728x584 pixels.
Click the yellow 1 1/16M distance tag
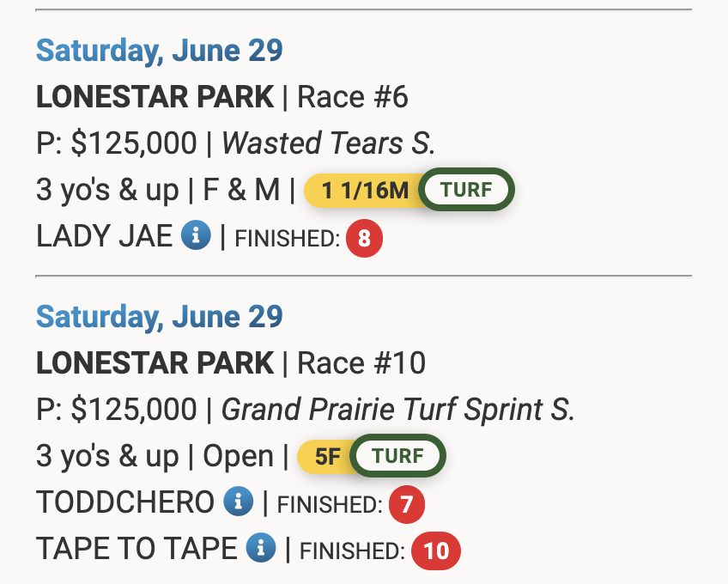pyautogui.click(x=365, y=191)
